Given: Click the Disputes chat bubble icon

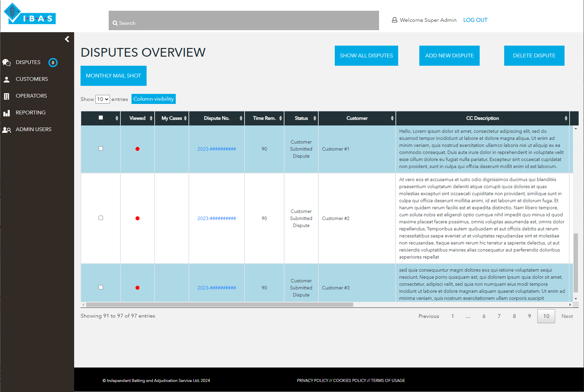Looking at the screenshot, I should coord(6,62).
